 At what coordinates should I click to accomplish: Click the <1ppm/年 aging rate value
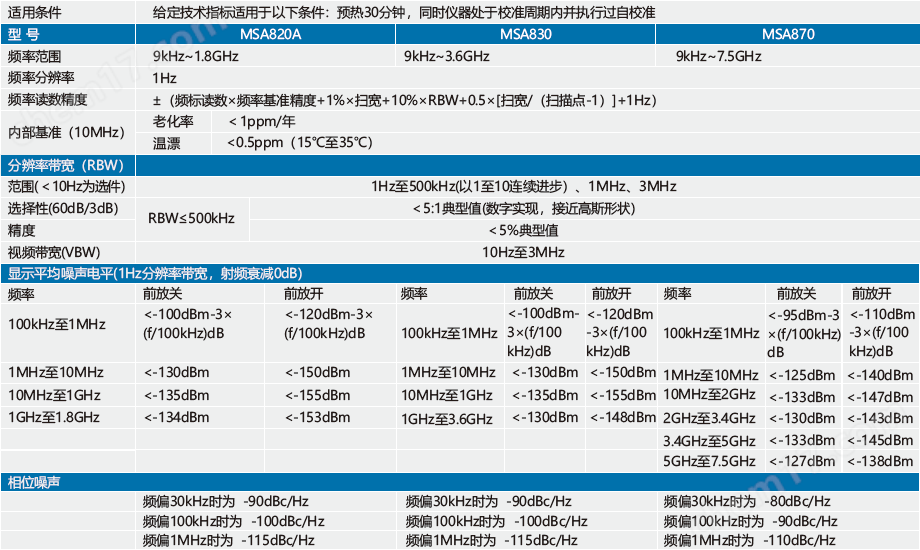(262, 122)
